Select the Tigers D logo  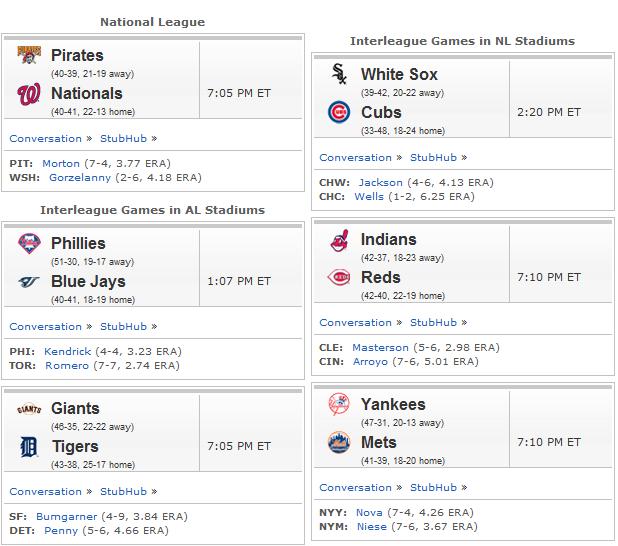(28, 447)
